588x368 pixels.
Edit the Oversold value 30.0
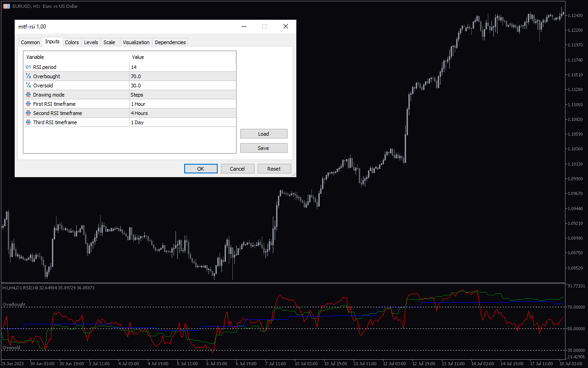[182, 86]
